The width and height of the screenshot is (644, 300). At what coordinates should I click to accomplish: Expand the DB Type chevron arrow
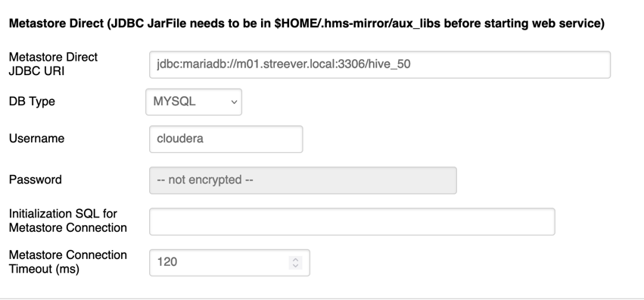point(234,102)
